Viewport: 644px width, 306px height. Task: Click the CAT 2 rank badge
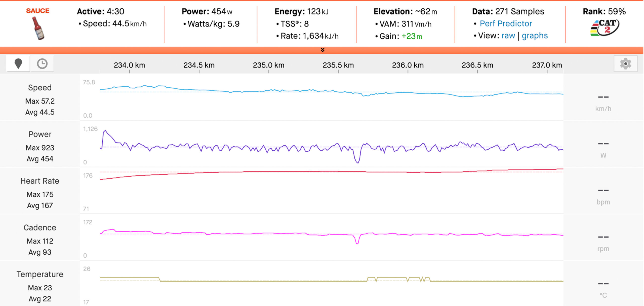[x=605, y=28]
